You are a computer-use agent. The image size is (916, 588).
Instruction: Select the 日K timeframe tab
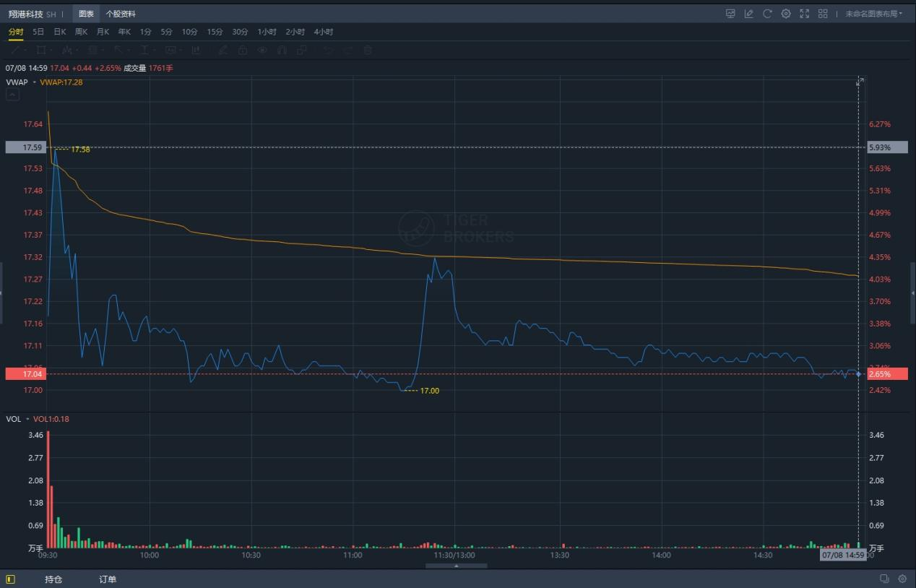pos(60,32)
